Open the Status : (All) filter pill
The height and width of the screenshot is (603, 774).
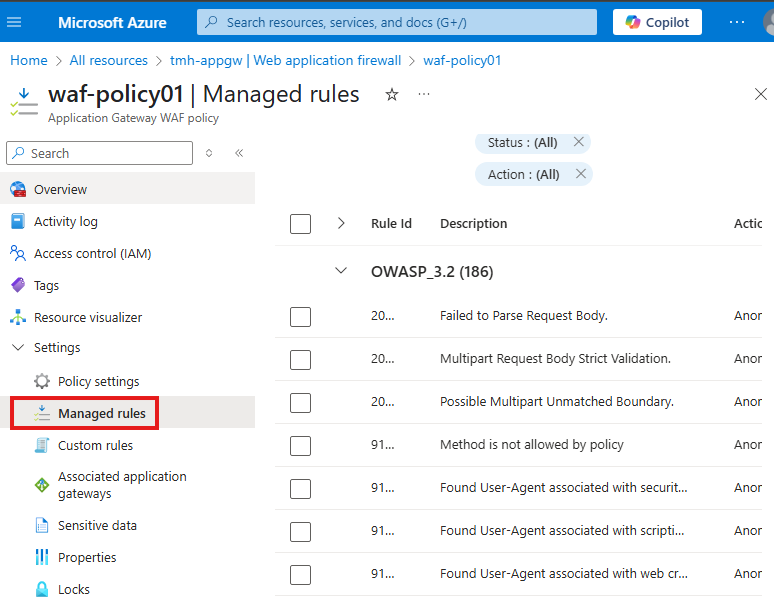click(x=522, y=143)
